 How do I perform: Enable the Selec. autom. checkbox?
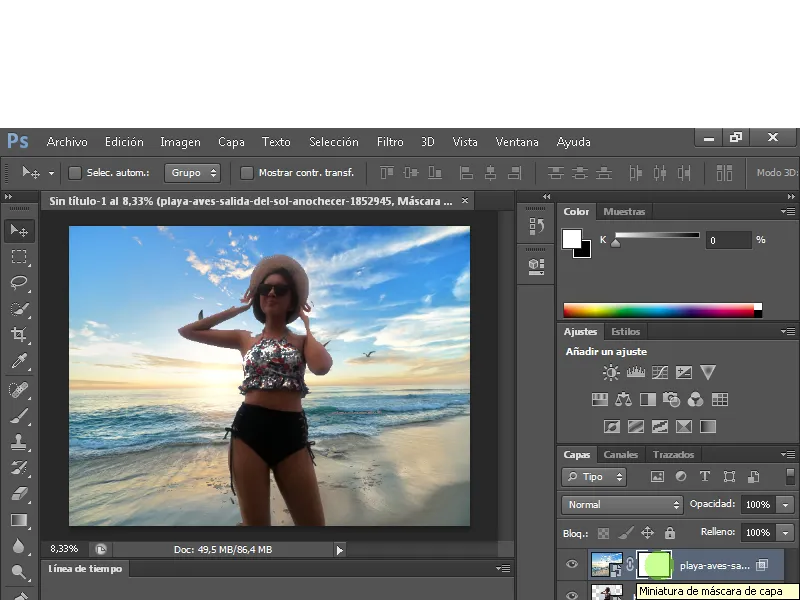pyautogui.click(x=75, y=173)
